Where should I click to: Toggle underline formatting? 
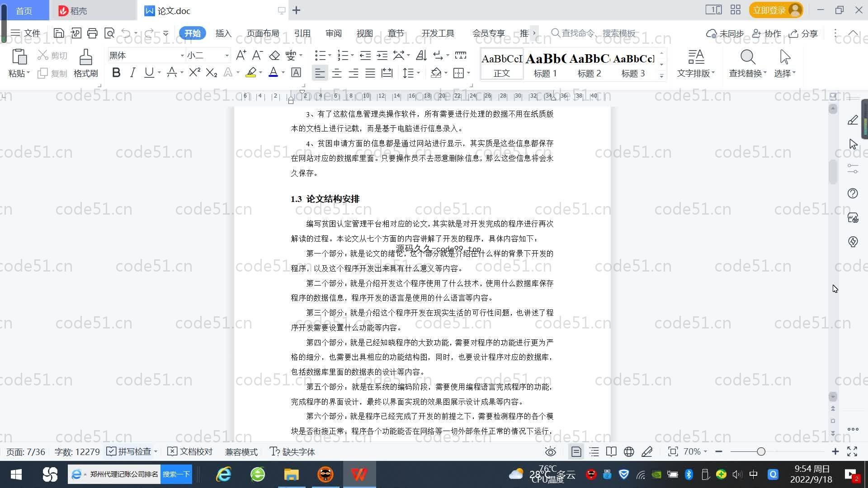(149, 72)
